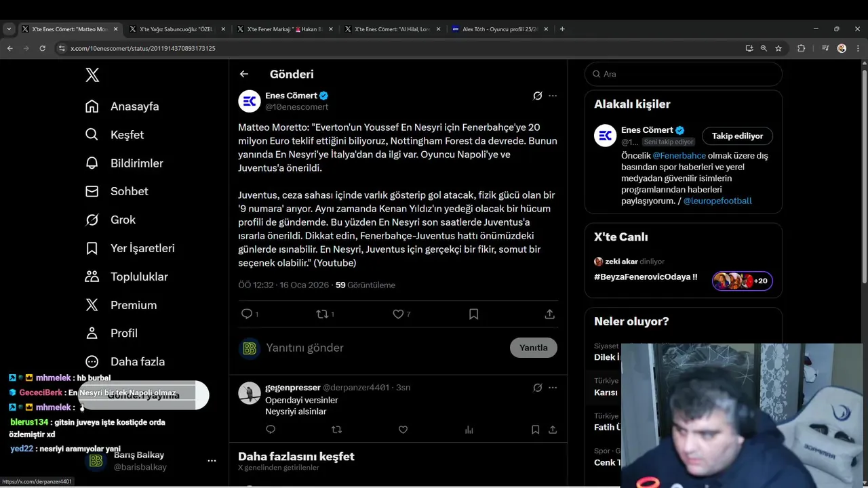Viewport: 868px width, 488px height.
Task: Click Takip ediliyor button
Action: coord(737,136)
